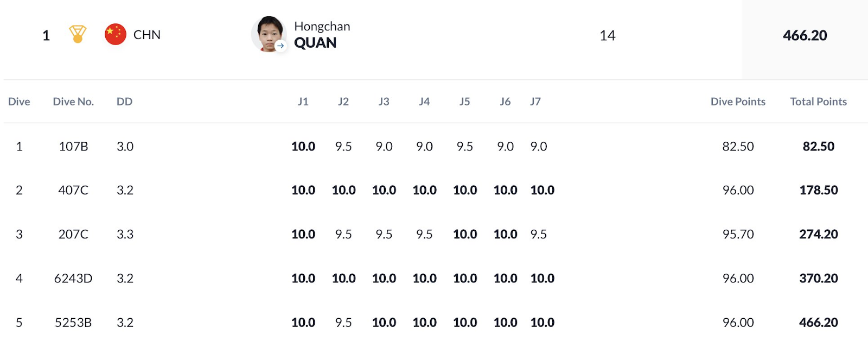Click the arrow badge on athlete photo
This screenshot has height=353, width=868.
click(x=280, y=46)
